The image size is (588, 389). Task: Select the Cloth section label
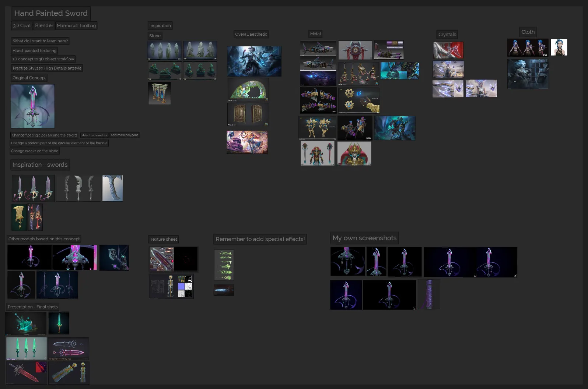coord(528,32)
